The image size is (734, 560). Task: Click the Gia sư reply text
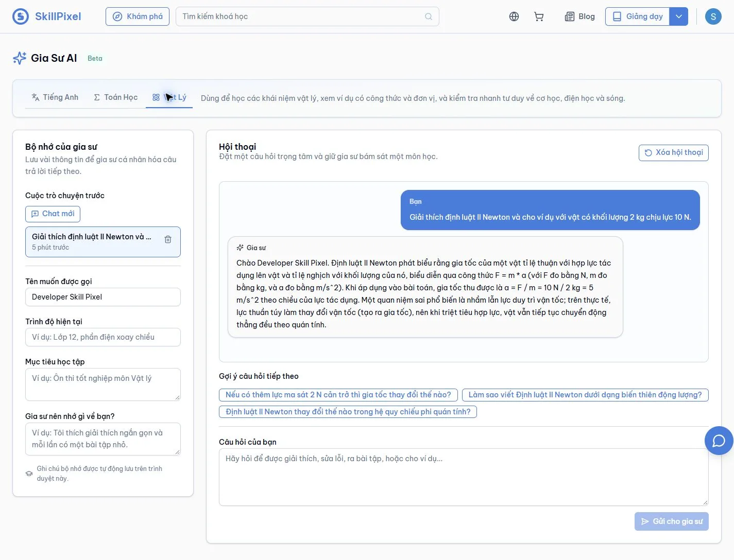point(423,293)
